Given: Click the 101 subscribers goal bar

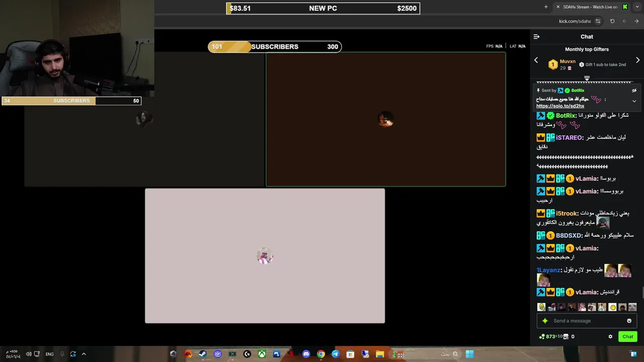Looking at the screenshot, I should click(x=275, y=47).
